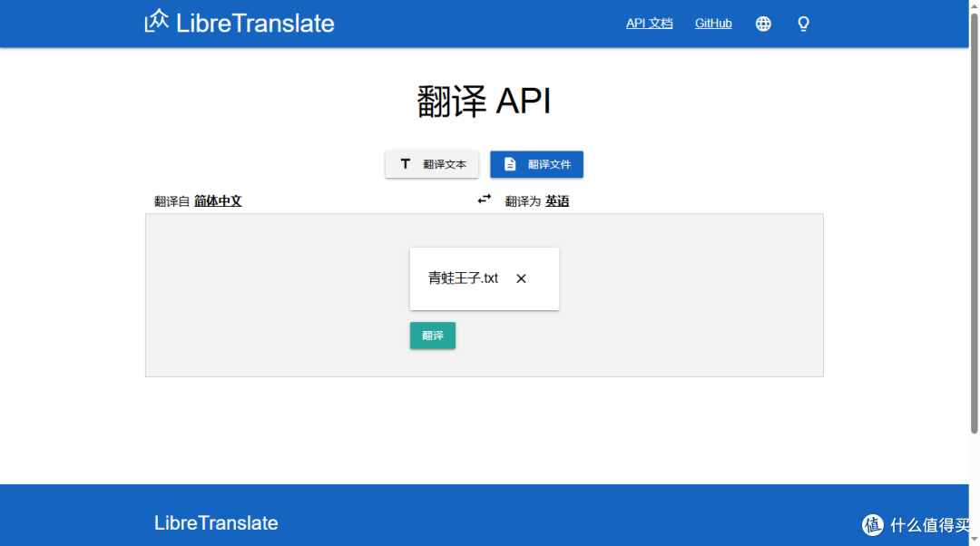Open the API 文档 link

click(650, 23)
